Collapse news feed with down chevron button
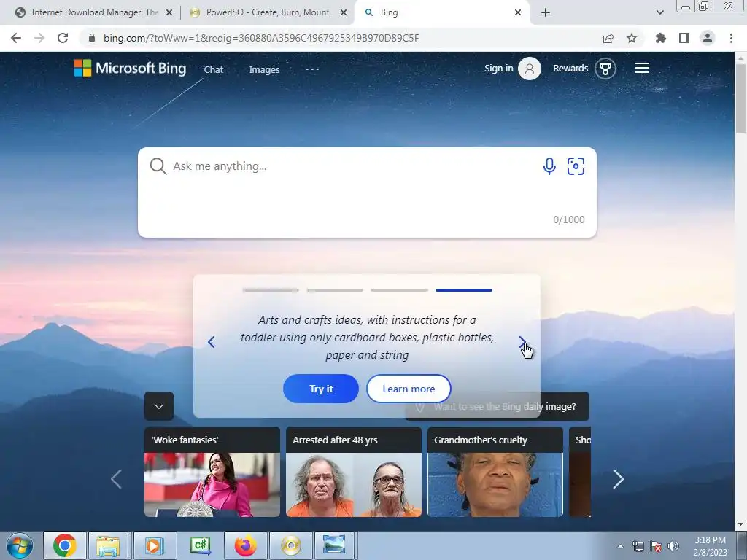The image size is (747, 560). pos(158,406)
